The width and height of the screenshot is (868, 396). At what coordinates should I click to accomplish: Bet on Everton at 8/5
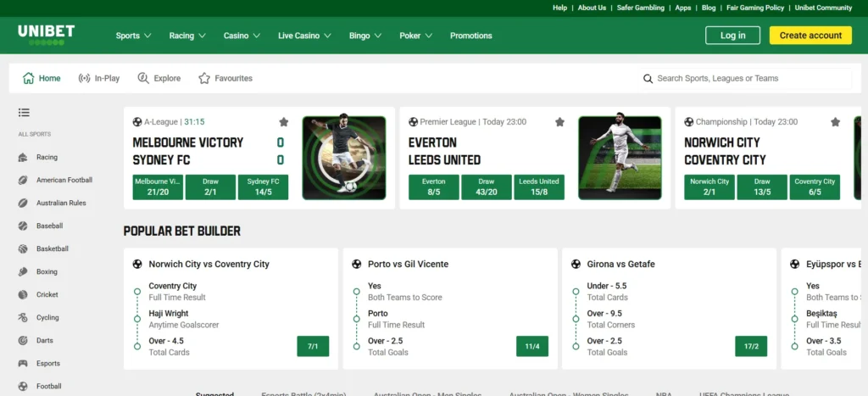pyautogui.click(x=433, y=187)
